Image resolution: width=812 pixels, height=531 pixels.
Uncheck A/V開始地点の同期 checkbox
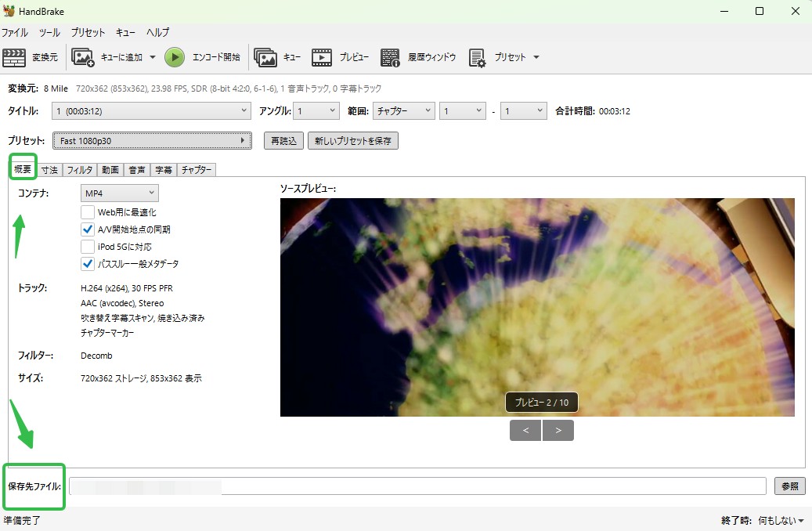tap(88, 229)
